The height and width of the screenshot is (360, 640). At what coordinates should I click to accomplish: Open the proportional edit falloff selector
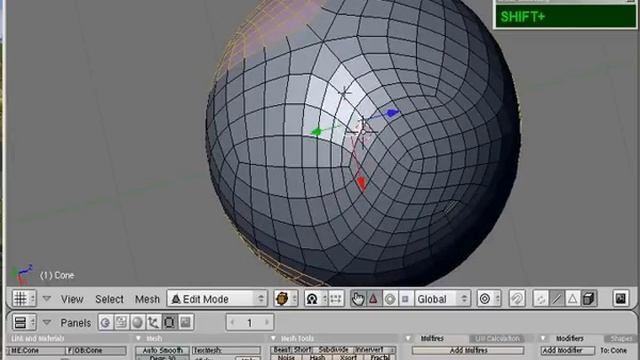[489, 299]
